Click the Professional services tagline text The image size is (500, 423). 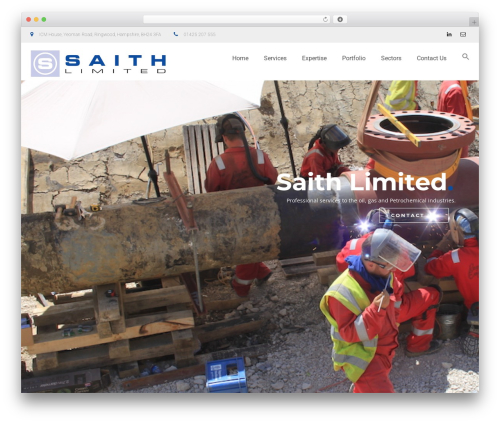(371, 200)
